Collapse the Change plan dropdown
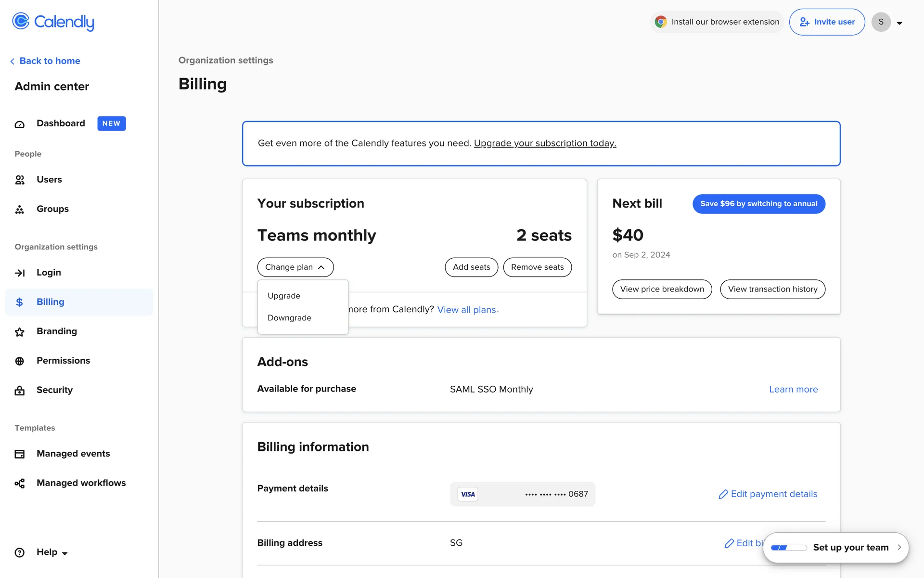Screen dimensions: 924x578 295,267
